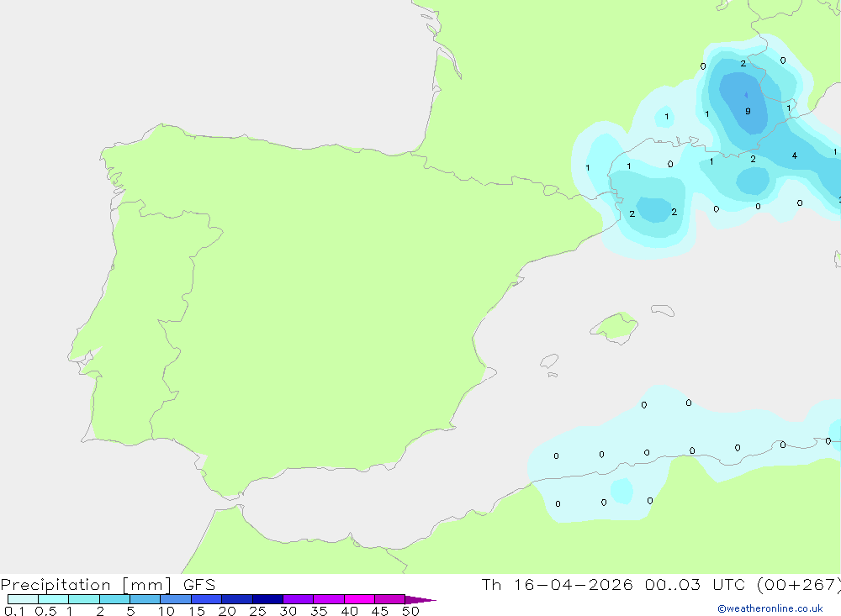This screenshot has width=841, height=616.
Task: Click the legend label '30'
Action: [288, 611]
